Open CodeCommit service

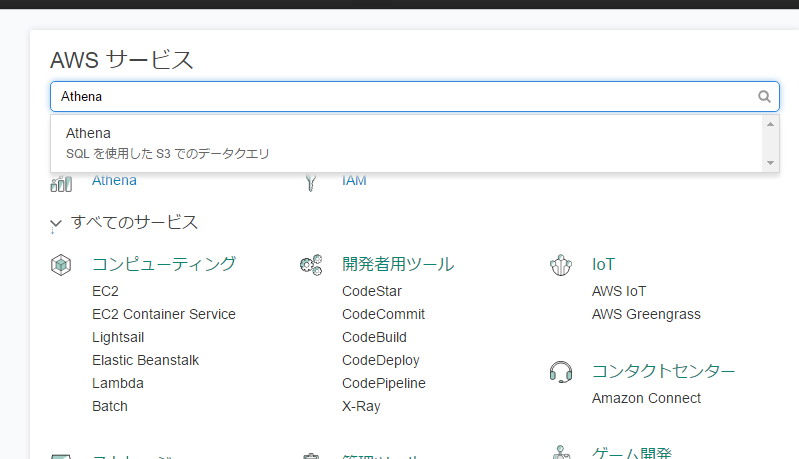[x=384, y=314]
